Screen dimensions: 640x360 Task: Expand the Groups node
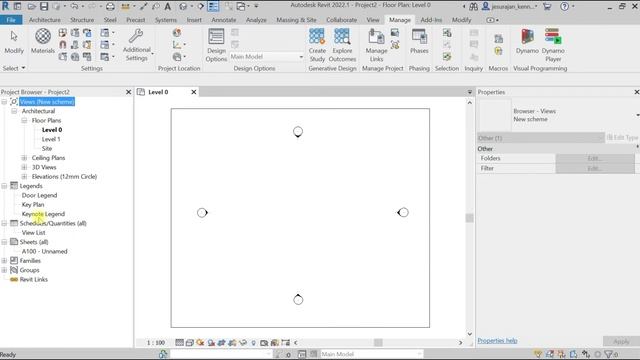tap(4, 270)
